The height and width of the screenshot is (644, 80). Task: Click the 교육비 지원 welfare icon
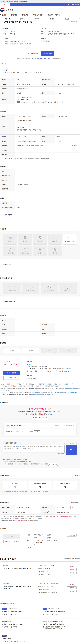[55, 239]
